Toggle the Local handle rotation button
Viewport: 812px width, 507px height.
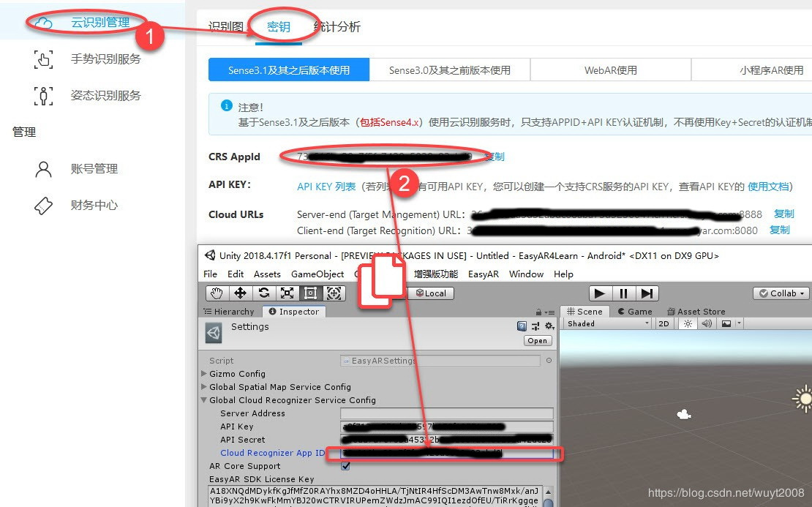(x=431, y=293)
